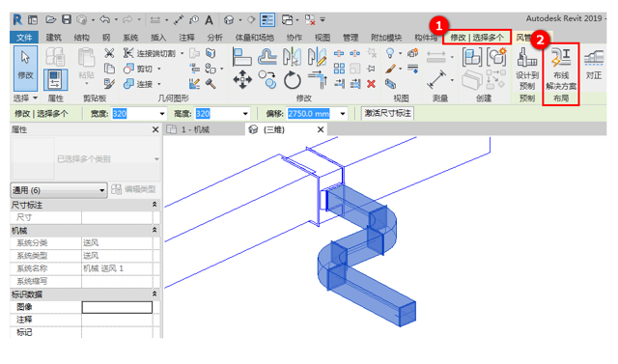Screen dimensions: 618x364
Task: Click the 注释 property value cell
Action: pyautogui.click(x=117, y=320)
